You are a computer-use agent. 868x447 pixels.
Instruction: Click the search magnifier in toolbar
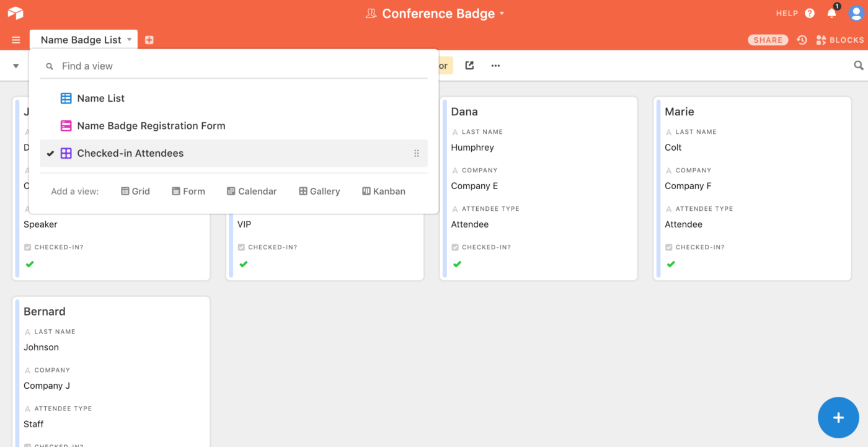tap(859, 65)
